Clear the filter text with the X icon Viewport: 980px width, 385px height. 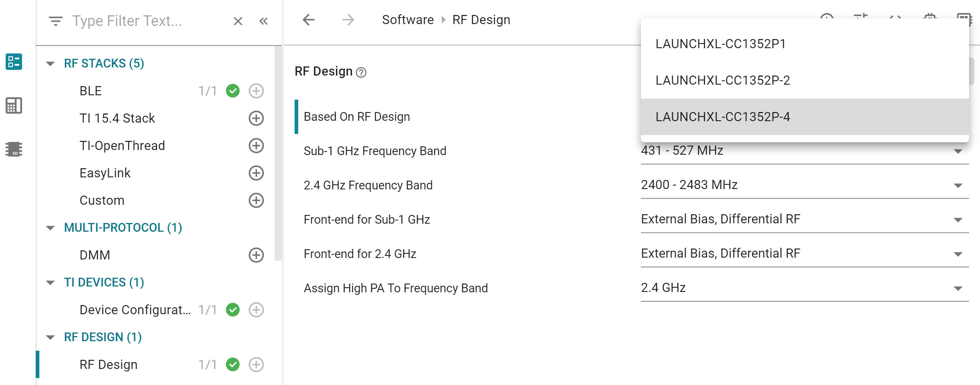238,21
